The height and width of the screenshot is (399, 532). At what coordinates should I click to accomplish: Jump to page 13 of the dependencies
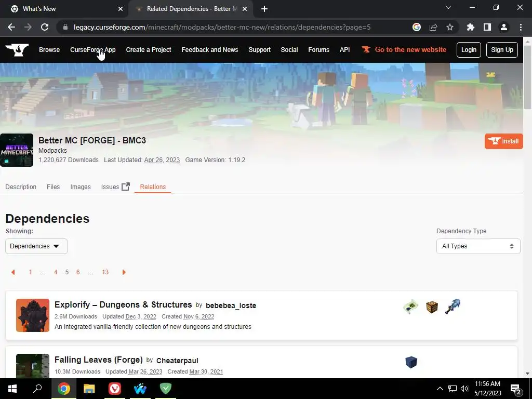105,272
